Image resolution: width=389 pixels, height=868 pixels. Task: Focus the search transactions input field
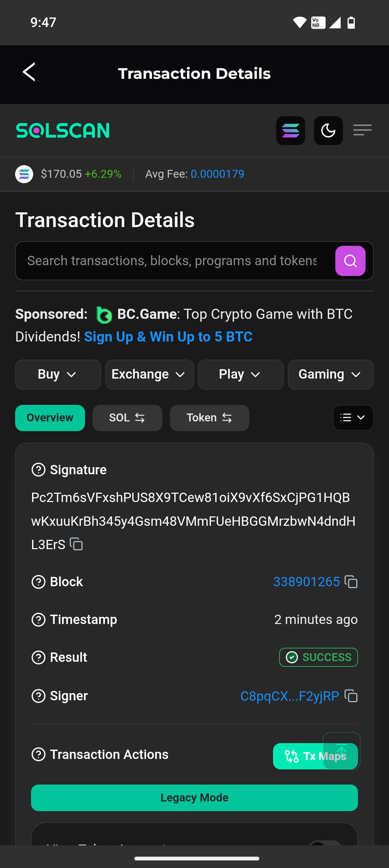tap(172, 261)
